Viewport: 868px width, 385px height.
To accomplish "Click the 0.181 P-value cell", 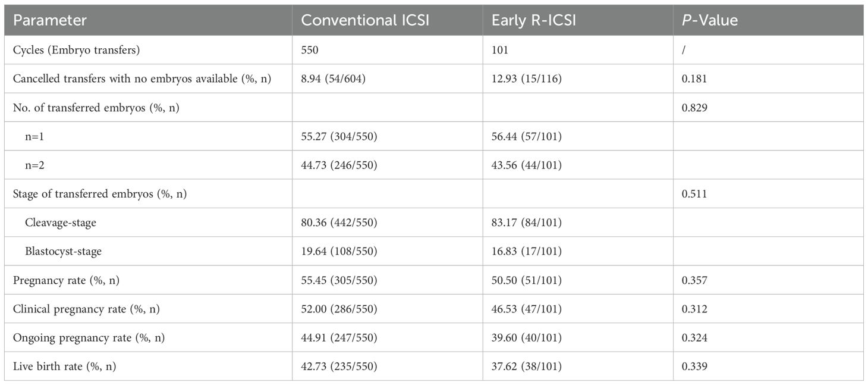I will (694, 79).
